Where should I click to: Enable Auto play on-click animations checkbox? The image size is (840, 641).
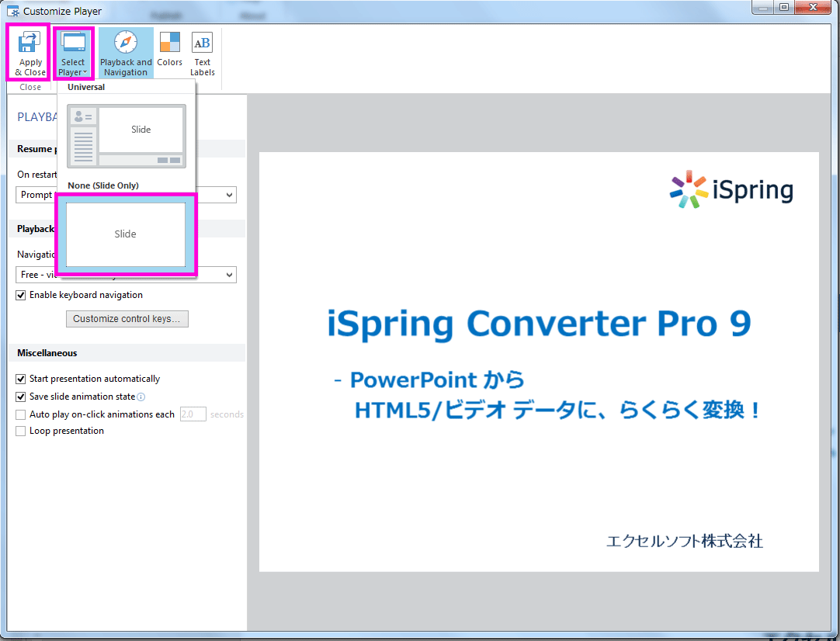click(x=21, y=414)
